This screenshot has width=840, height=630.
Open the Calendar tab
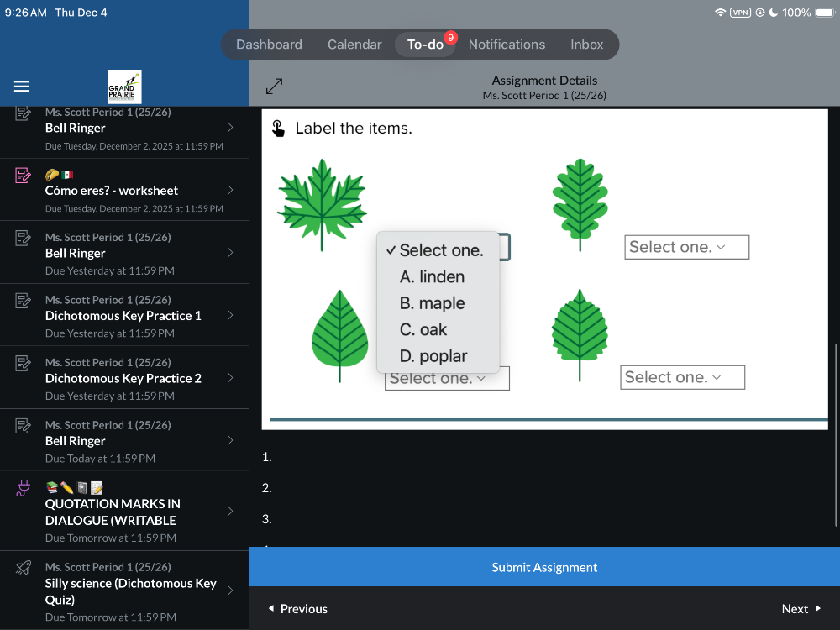[x=354, y=45]
